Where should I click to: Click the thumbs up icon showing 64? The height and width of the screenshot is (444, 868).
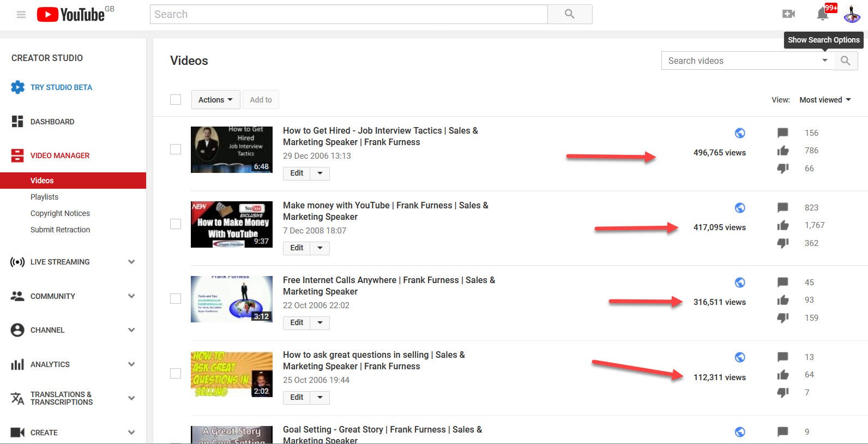coord(782,375)
